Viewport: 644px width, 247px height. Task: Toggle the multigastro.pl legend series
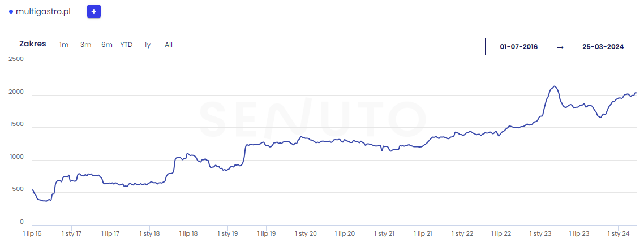43,11
